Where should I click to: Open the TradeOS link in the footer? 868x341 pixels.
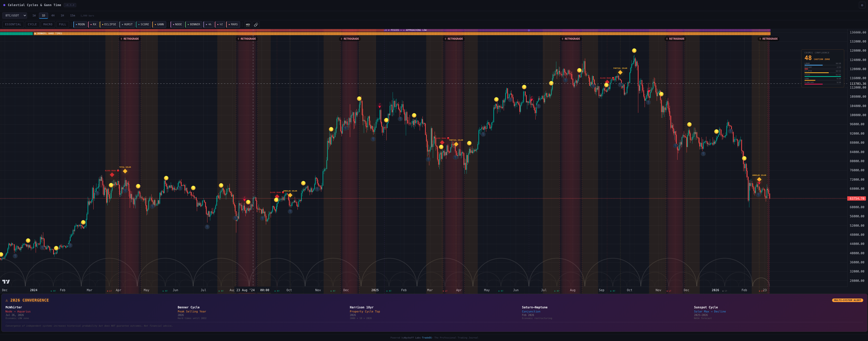427,338
